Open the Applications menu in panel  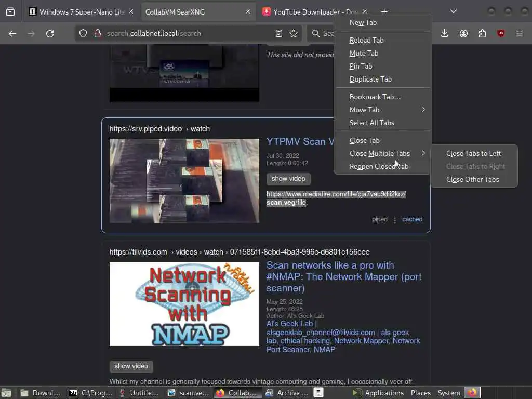(x=378, y=393)
